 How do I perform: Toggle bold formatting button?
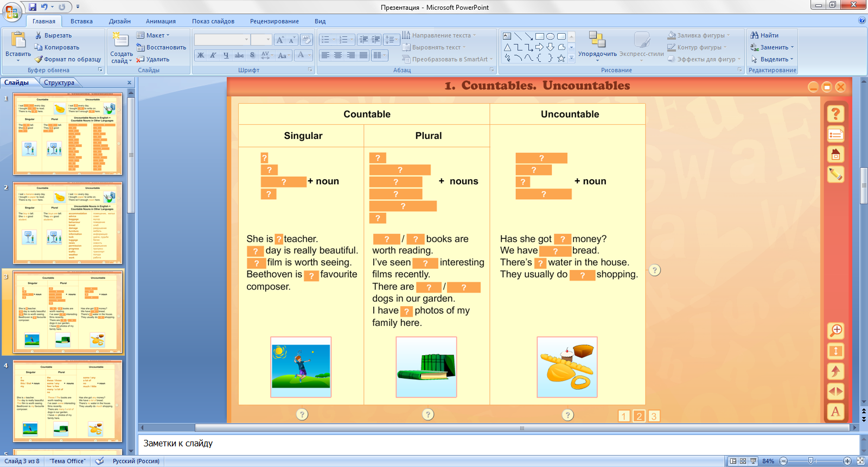(201, 55)
